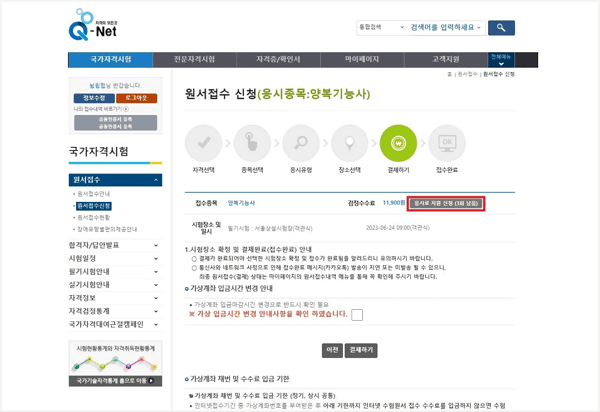Click the 2023-06-24 09:00 exam date text

click(x=398, y=228)
